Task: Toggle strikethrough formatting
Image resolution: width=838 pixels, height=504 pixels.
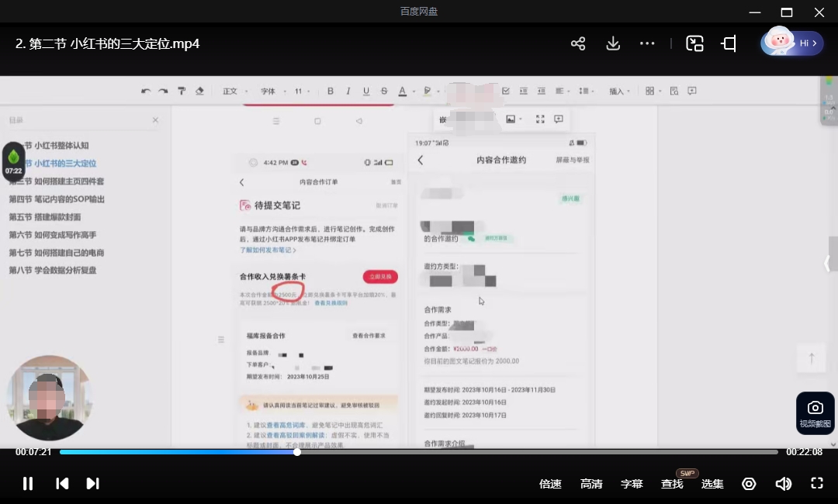Action: 384,91
